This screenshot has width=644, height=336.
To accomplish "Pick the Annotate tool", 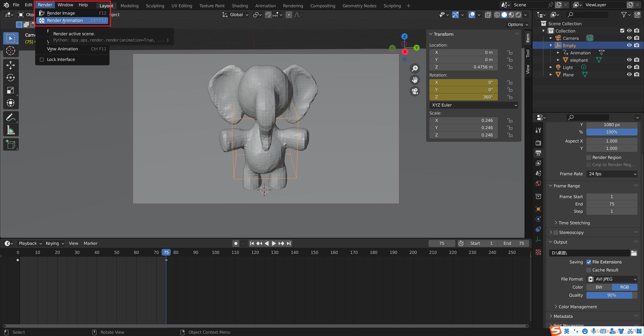I will click(10, 118).
